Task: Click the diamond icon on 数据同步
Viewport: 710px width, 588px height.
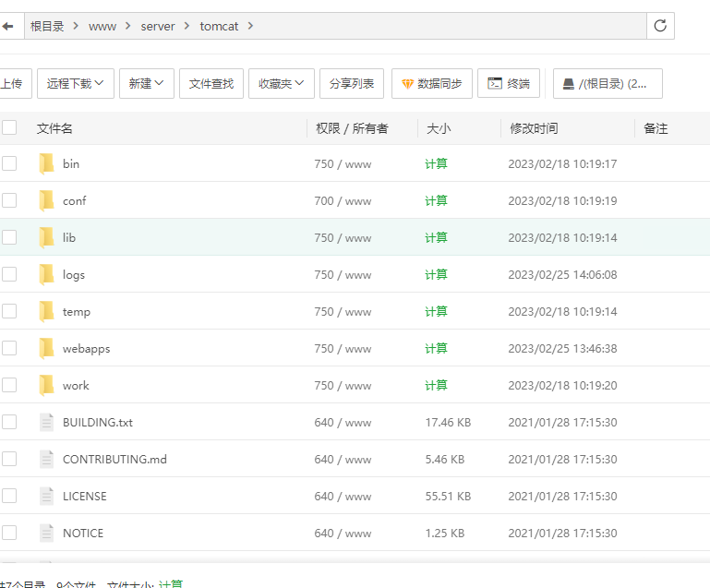Action: click(407, 84)
